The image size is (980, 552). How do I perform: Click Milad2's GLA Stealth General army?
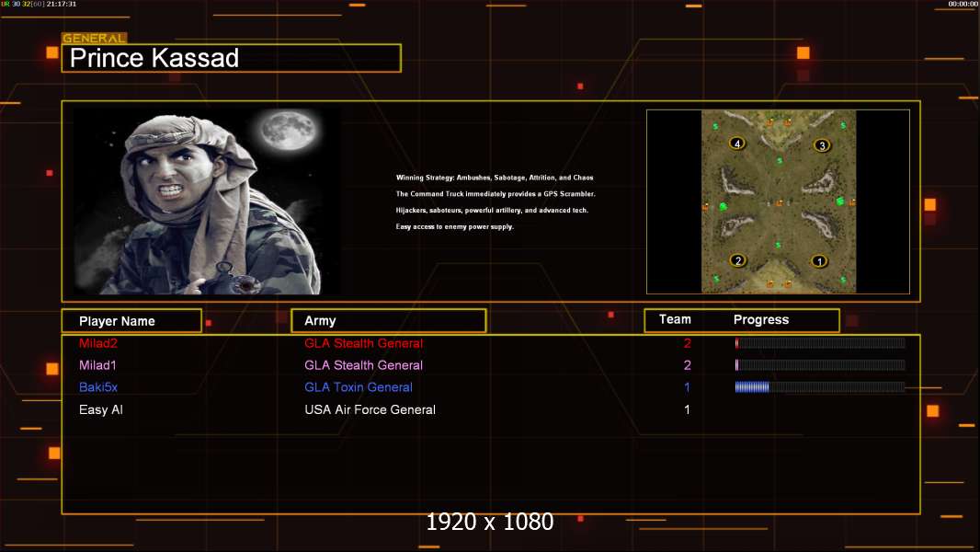point(364,343)
